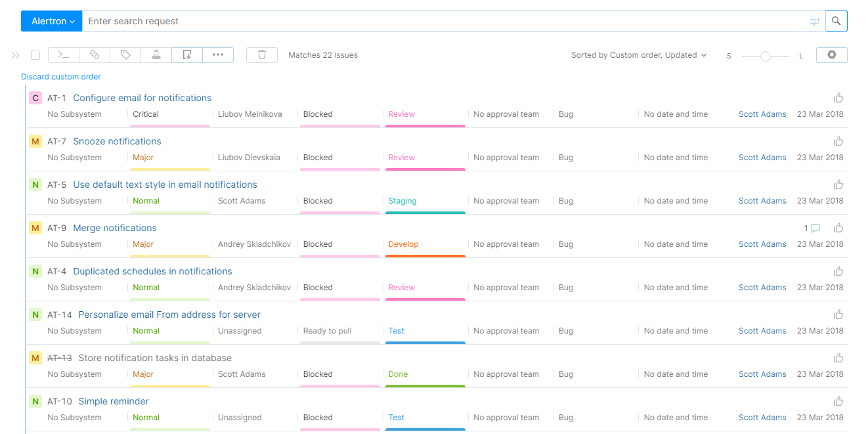Click the Enter search request field
868x434 pixels.
tap(446, 21)
